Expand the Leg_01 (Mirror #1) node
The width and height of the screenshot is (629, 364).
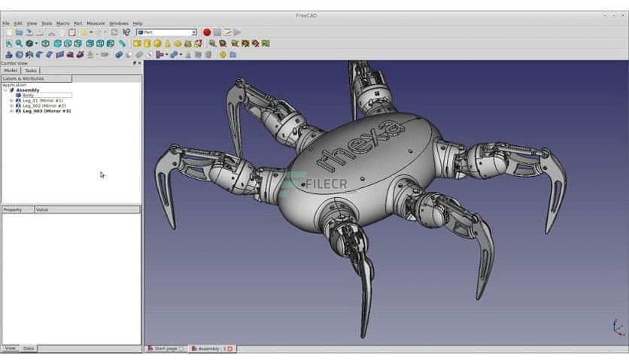(11, 101)
